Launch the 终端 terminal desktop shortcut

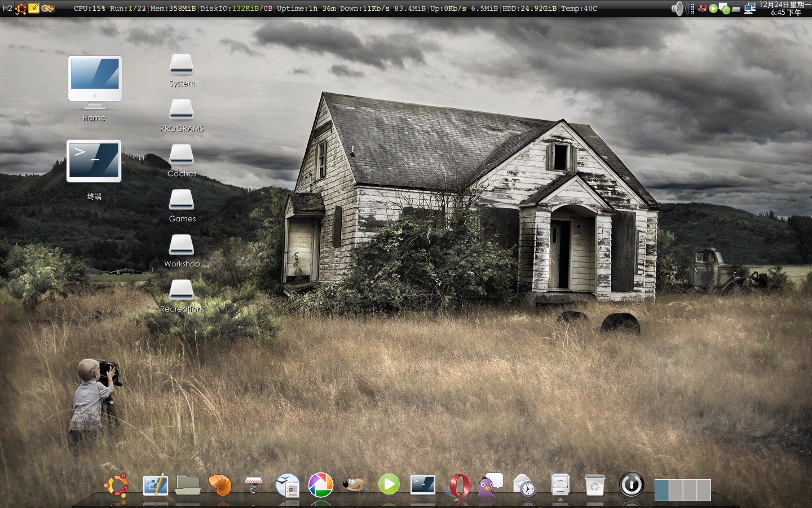94,161
